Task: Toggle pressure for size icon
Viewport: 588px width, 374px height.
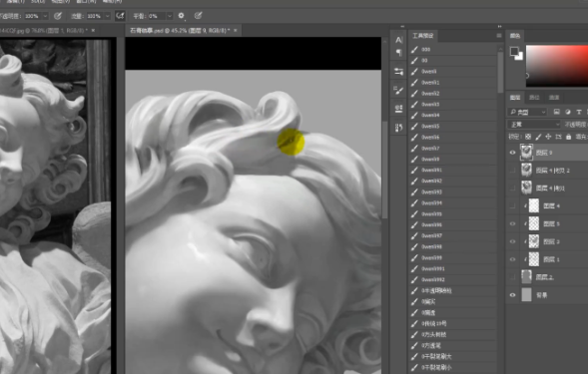Action: click(x=199, y=16)
